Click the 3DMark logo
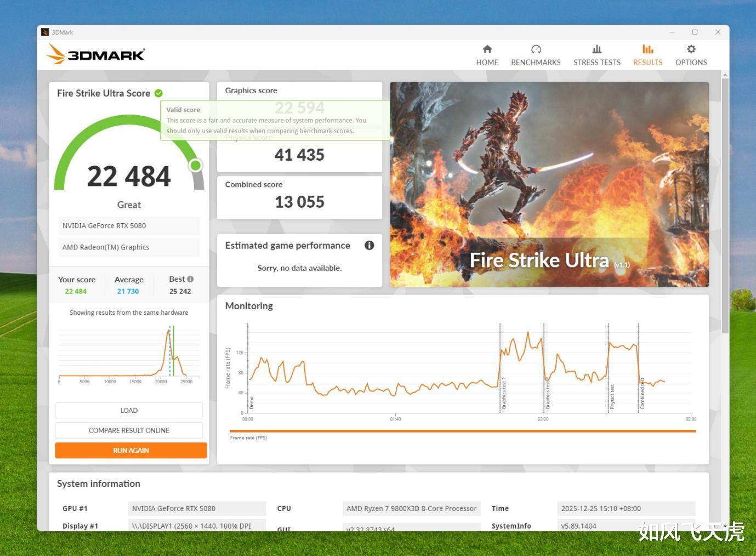756x556 pixels. pos(95,54)
